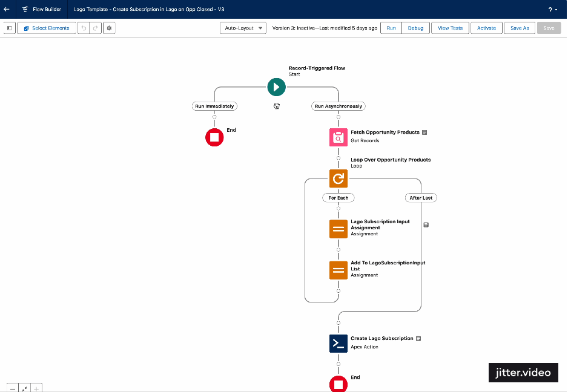Zoom out the canvas with minus button
568x392 pixels.
point(13,388)
